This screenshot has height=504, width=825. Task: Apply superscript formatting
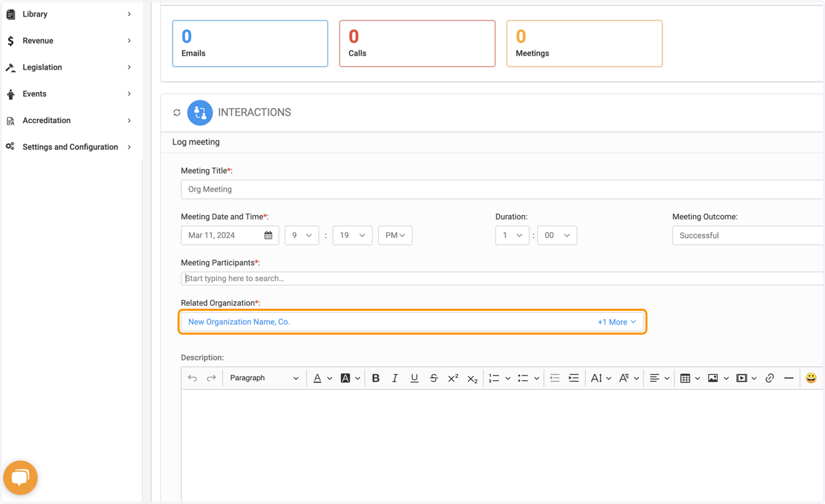pos(453,378)
